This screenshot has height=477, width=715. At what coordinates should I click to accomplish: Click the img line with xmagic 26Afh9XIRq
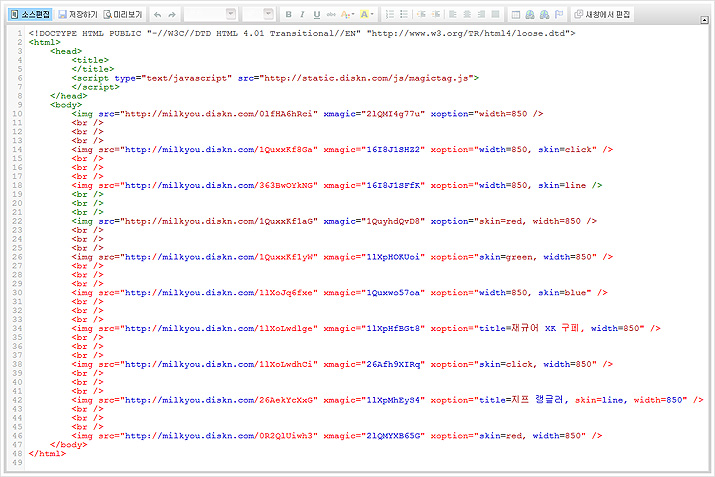(x=342, y=364)
